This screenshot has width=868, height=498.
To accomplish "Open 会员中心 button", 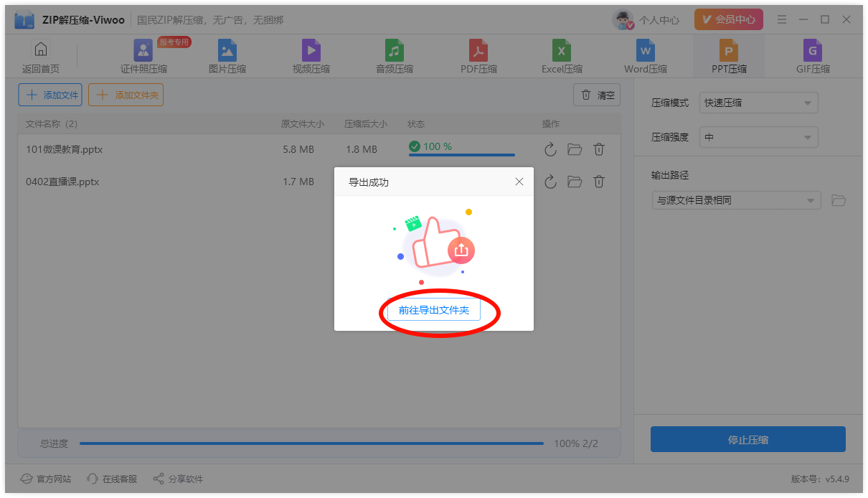I will pyautogui.click(x=728, y=19).
